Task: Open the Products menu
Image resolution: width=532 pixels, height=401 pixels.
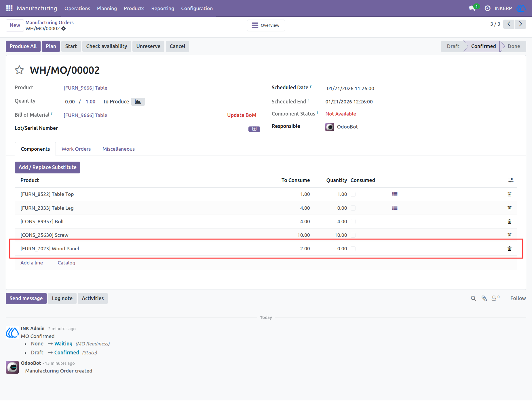Action: tap(134, 8)
